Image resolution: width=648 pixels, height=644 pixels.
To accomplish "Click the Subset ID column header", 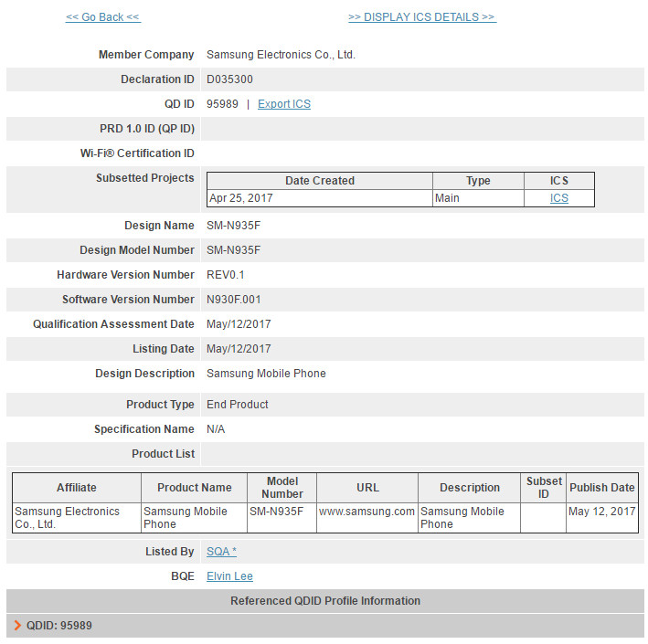I will coord(544,488).
